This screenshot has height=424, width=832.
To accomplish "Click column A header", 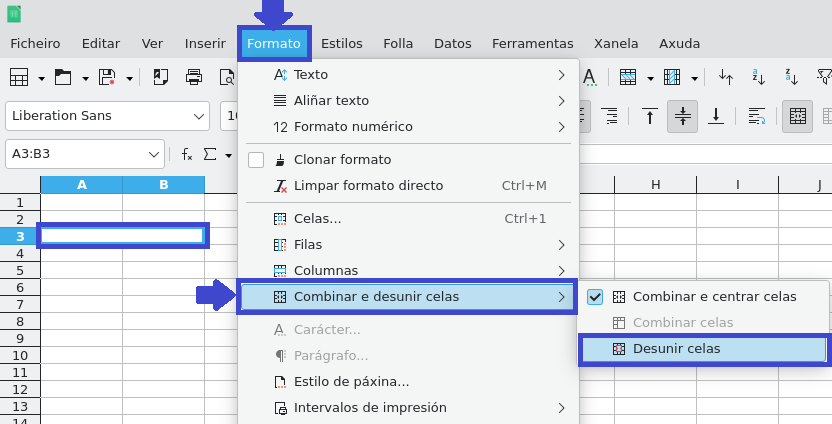I will pyautogui.click(x=82, y=185).
